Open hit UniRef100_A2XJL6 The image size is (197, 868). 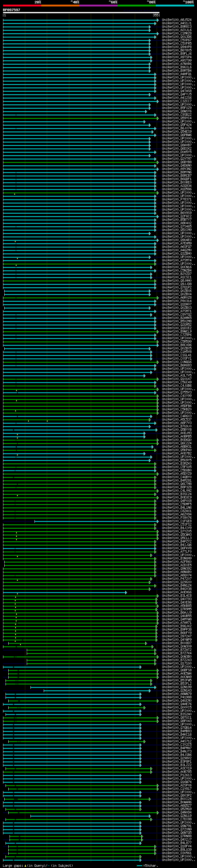(x=177, y=30)
